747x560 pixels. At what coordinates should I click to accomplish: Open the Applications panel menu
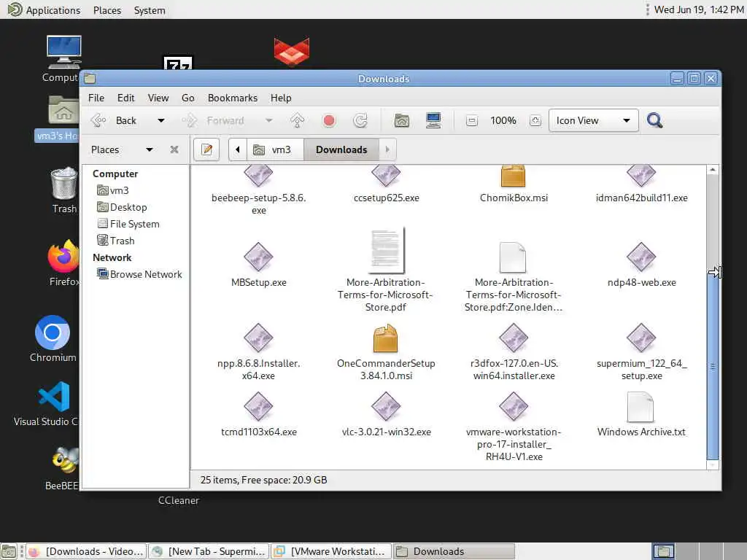coord(44,10)
